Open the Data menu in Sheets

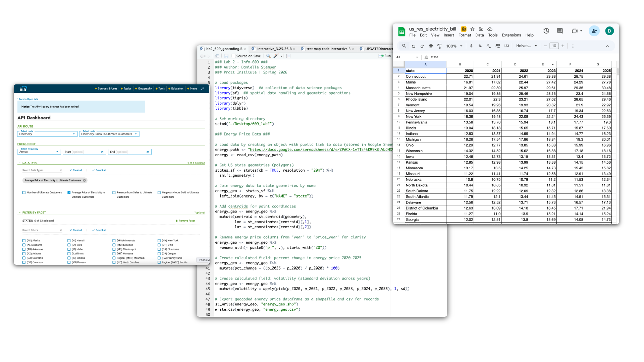pos(479,35)
